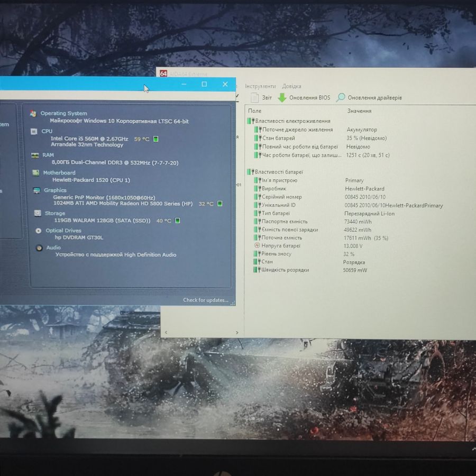Screen dimensions: 476x476
Task: Click the AIDA64 tree right scroll arrow
Action: tap(237, 333)
